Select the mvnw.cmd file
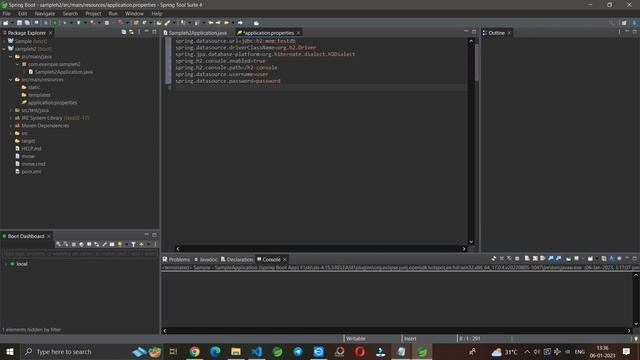 coord(30,164)
